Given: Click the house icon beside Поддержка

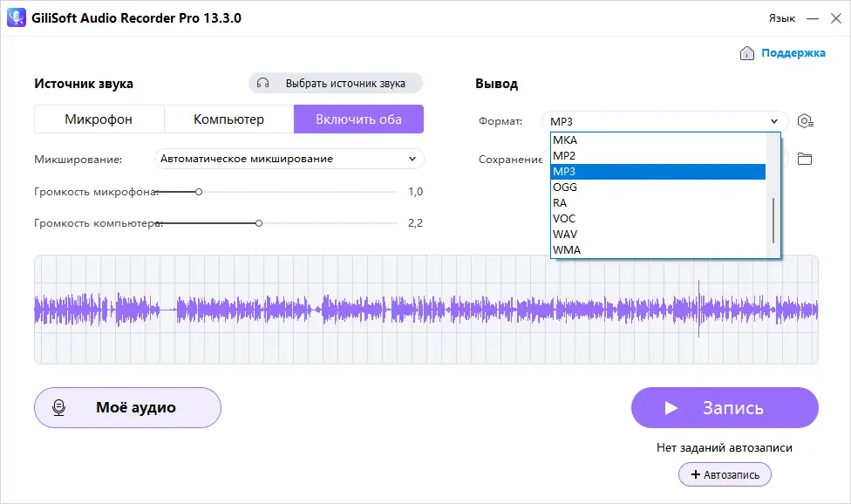Looking at the screenshot, I should 746,53.
